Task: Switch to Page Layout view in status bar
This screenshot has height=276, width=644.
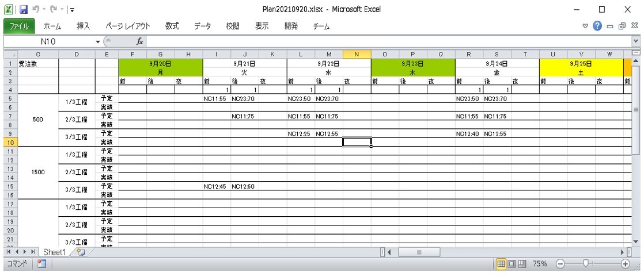Action: (x=512, y=264)
